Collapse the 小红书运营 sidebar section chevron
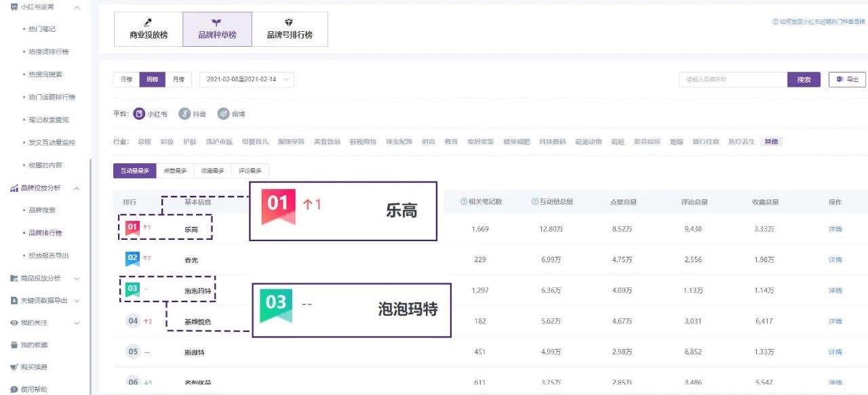Viewport: 868px width, 395px height. (76, 7)
